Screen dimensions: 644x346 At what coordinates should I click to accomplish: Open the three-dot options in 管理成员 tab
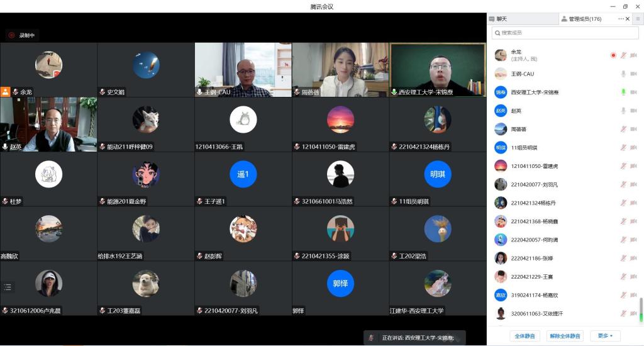click(621, 19)
